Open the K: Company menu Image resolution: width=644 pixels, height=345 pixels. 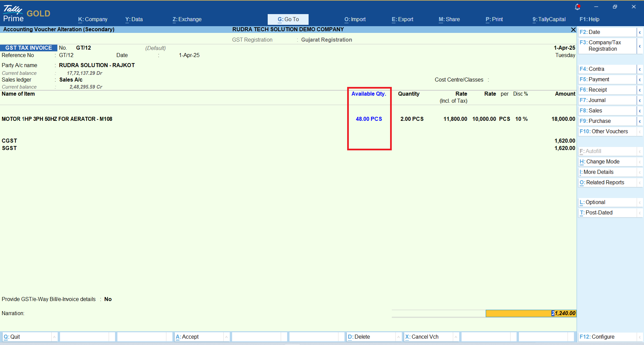click(x=93, y=19)
